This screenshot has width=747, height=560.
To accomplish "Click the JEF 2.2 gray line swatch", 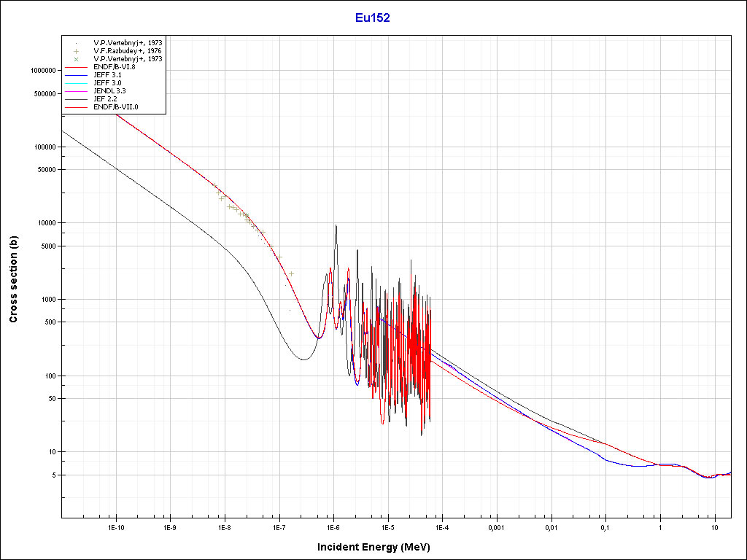I will [77, 99].
